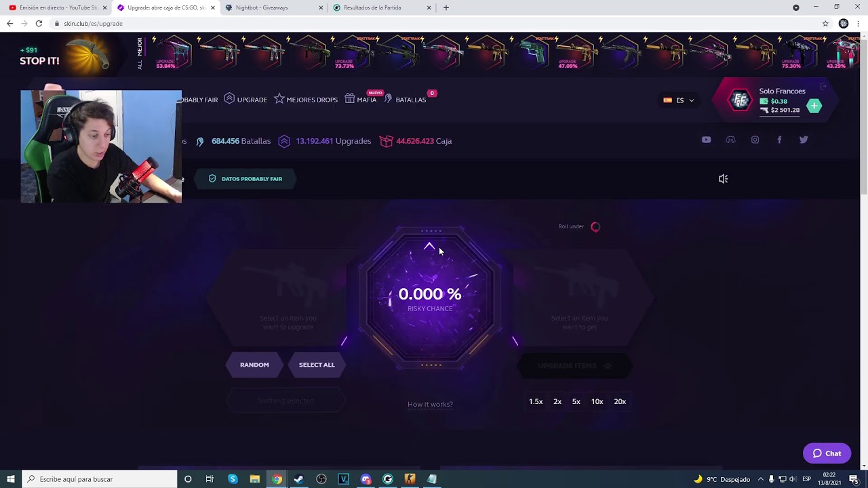The width and height of the screenshot is (868, 488).
Task: Toggle ALL in live drop filter
Action: pyautogui.click(x=140, y=65)
